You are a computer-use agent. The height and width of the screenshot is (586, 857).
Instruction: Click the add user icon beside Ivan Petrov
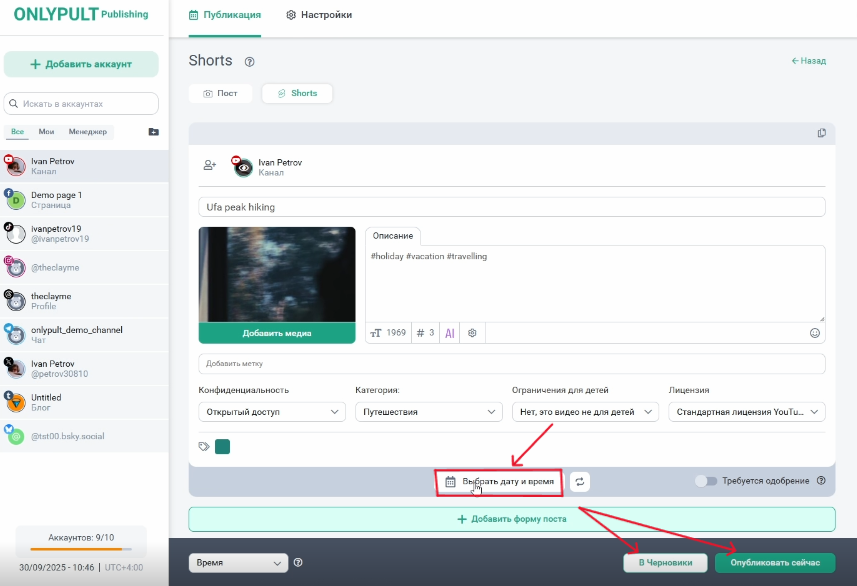click(210, 166)
